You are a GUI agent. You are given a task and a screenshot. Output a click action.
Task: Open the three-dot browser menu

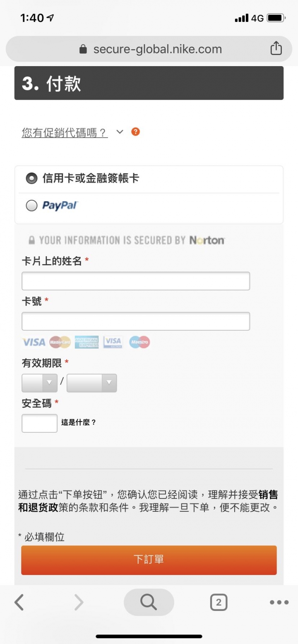279,602
